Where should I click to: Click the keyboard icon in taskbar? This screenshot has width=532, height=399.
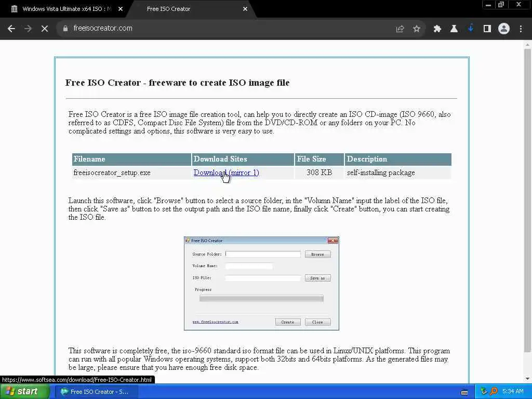464,392
